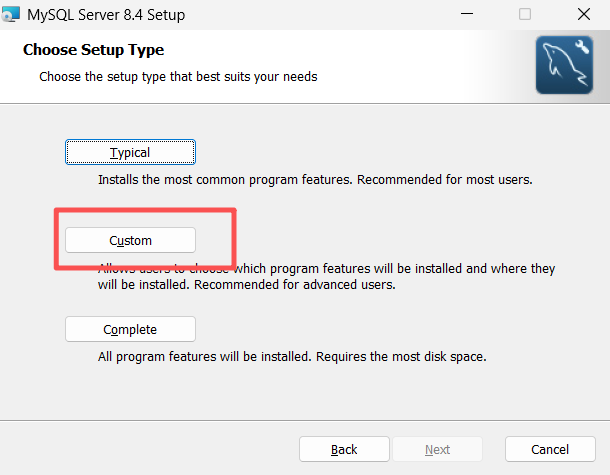Close the MySQL Server 8.4 Setup dialog
610x475 pixels.
pyautogui.click(x=582, y=15)
